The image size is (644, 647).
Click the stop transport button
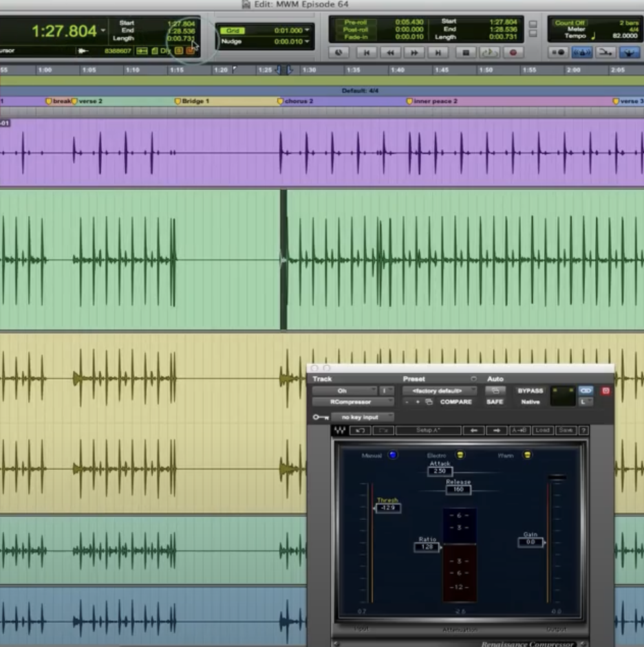(466, 52)
